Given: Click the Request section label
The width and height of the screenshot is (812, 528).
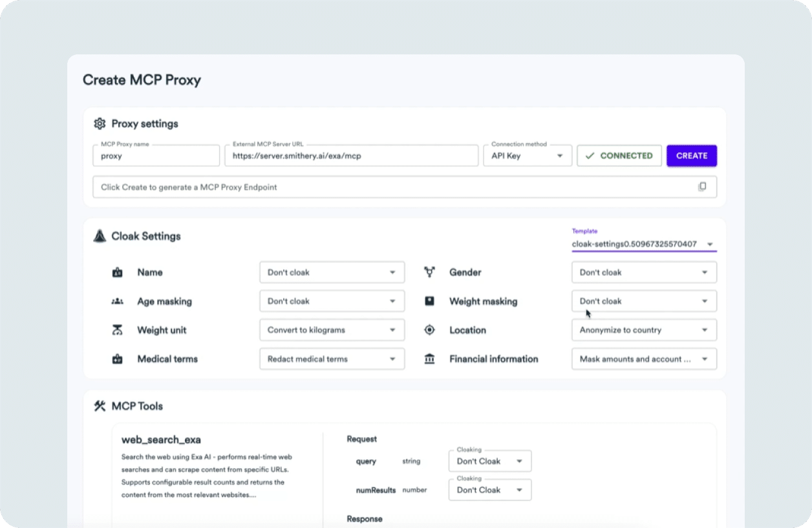Looking at the screenshot, I should (x=362, y=439).
